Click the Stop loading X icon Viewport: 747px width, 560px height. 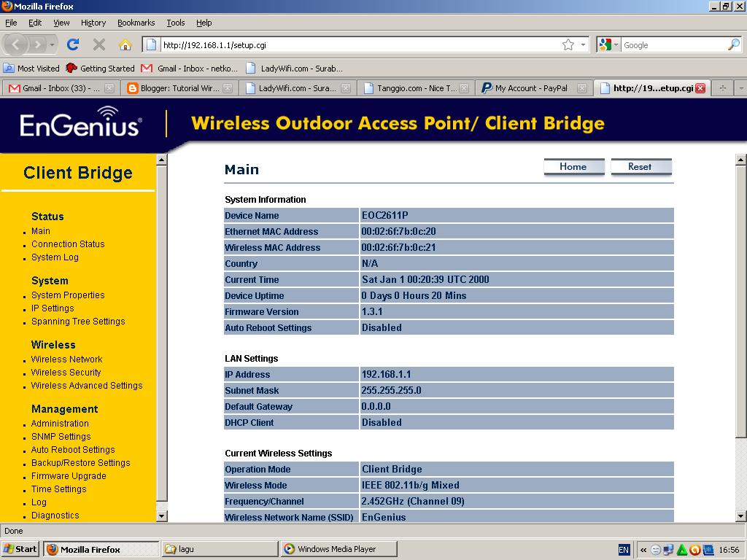click(99, 44)
